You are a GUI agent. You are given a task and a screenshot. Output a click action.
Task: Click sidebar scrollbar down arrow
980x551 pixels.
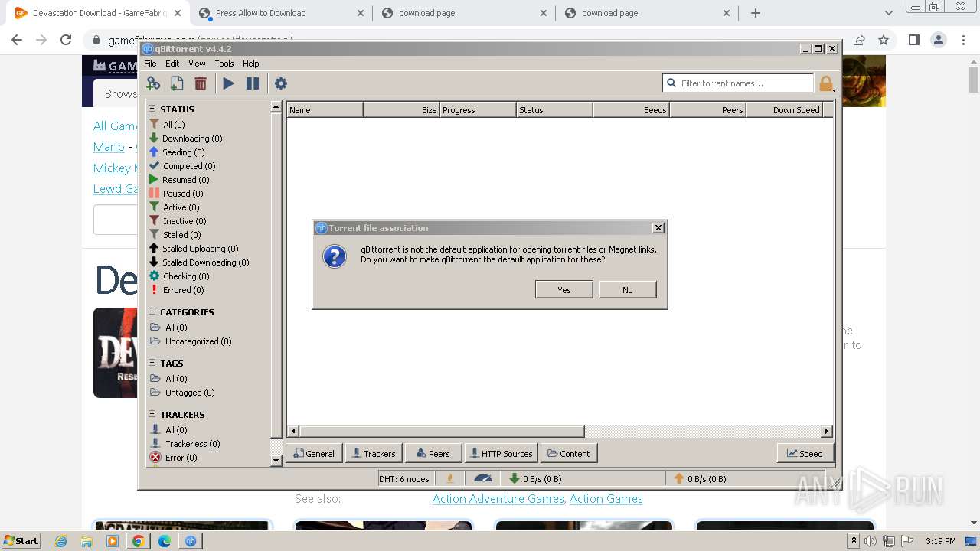276,461
